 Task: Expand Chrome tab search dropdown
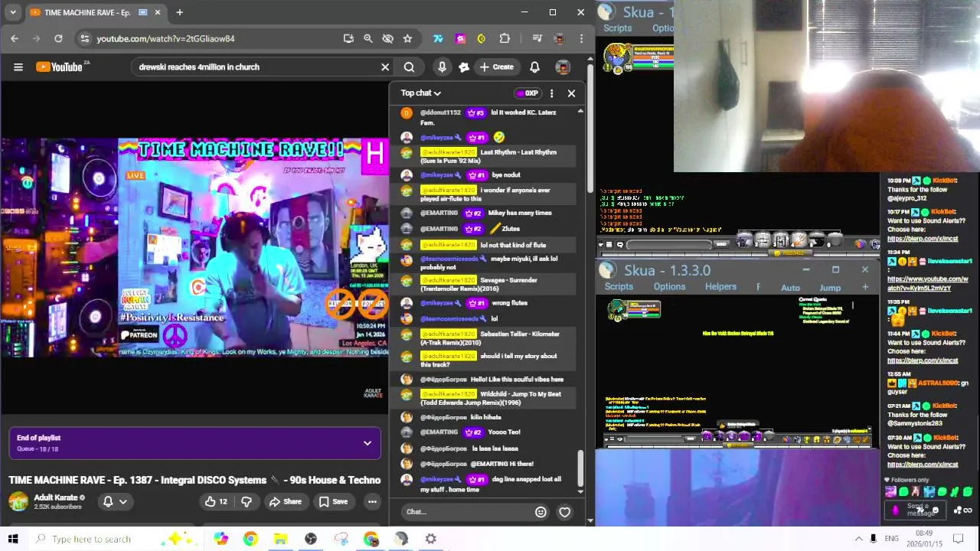coord(12,12)
